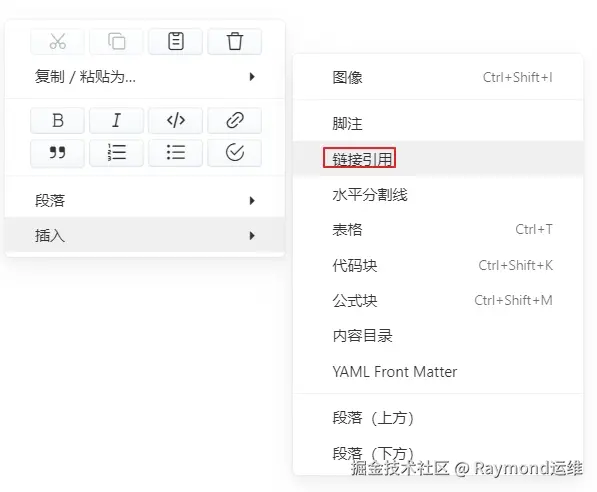Insert 内容目录 table of contents
597x492 pixels.
(x=438, y=335)
